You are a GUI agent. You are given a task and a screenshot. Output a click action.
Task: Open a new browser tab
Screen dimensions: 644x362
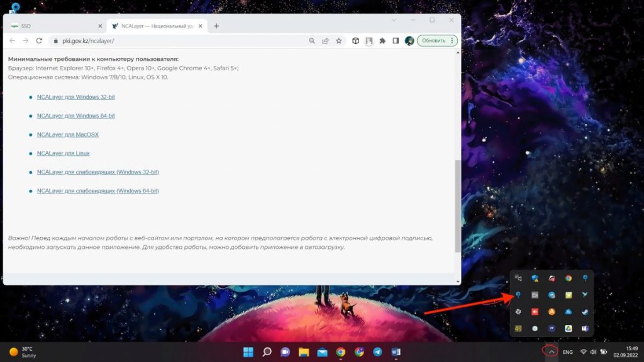point(216,26)
